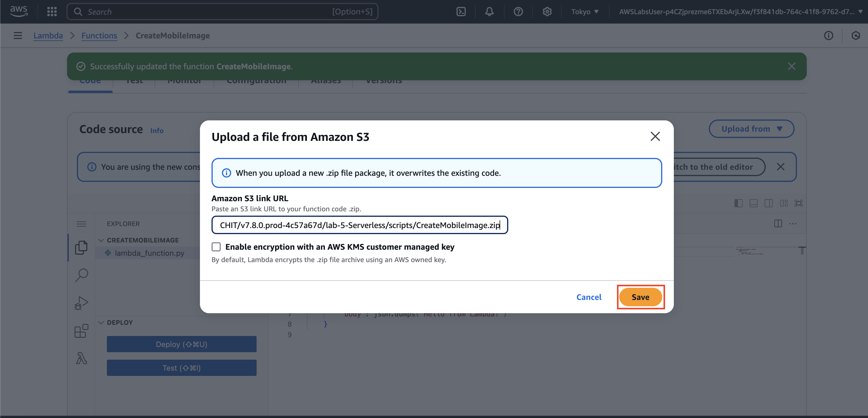Open the Tokyo region dropdown
The width and height of the screenshot is (868, 418).
[585, 12]
